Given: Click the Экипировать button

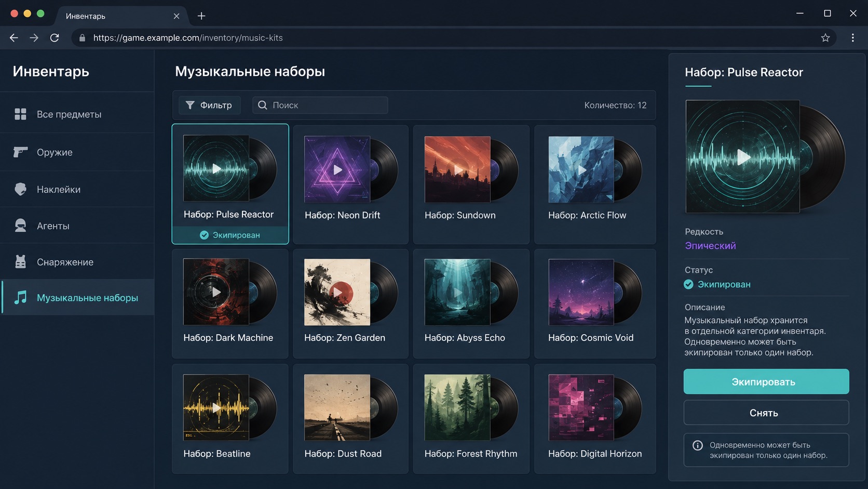Looking at the screenshot, I should [766, 381].
